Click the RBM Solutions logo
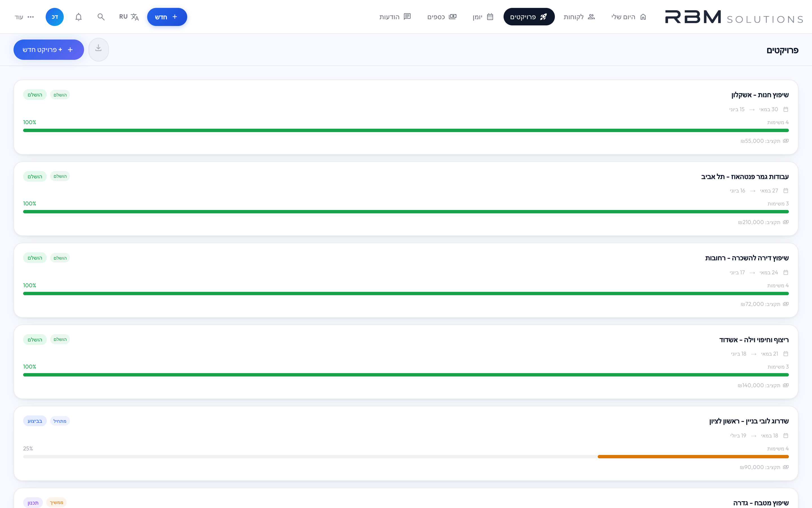This screenshot has height=508, width=812. coord(734,17)
